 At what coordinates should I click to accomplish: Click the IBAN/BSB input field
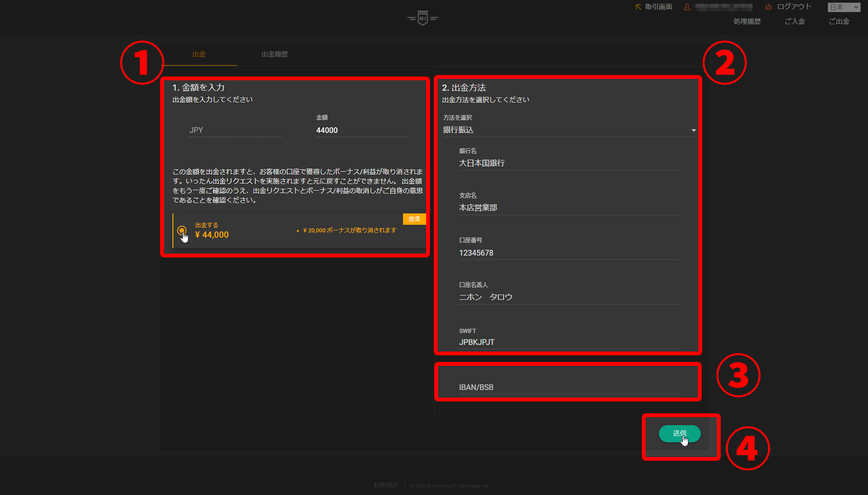(x=569, y=387)
